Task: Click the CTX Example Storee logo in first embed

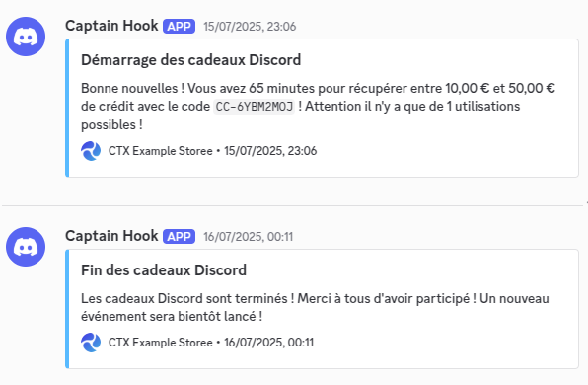Action: [x=91, y=151]
